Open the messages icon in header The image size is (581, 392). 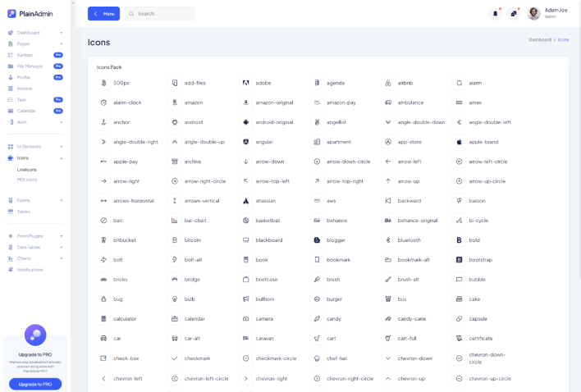(x=514, y=14)
